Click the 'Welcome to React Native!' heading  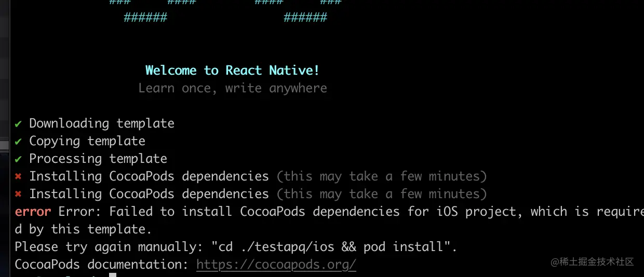(x=233, y=71)
